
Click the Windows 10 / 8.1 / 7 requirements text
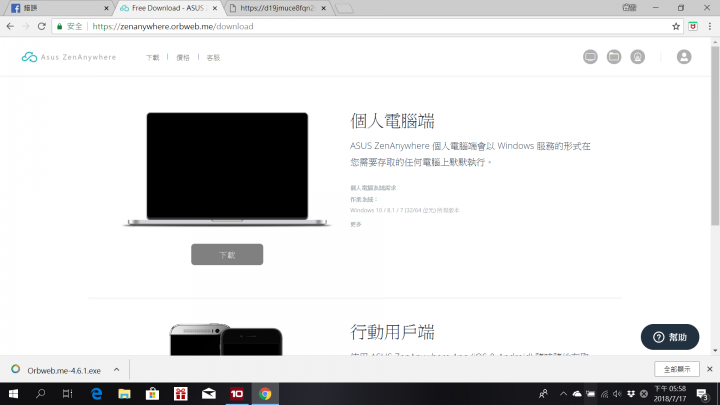[405, 210]
